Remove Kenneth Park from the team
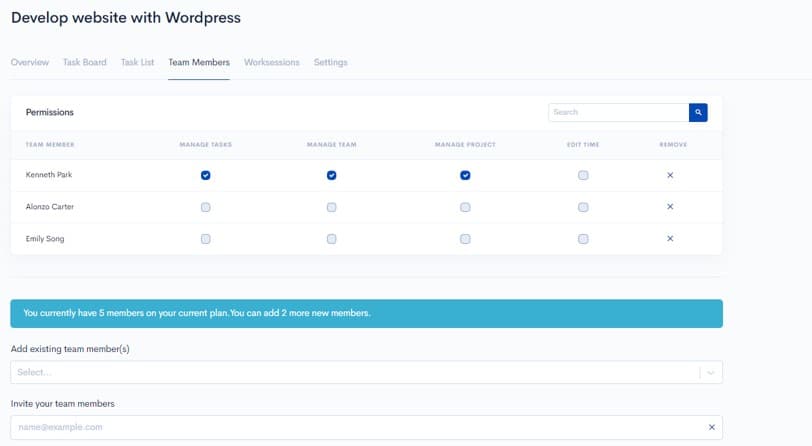The height and width of the screenshot is (446, 812). tap(670, 175)
